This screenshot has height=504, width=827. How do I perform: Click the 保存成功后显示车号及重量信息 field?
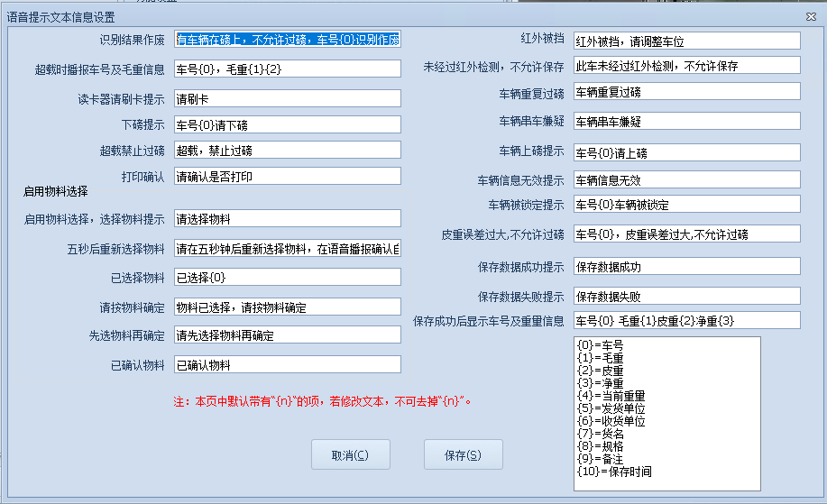pos(686,321)
